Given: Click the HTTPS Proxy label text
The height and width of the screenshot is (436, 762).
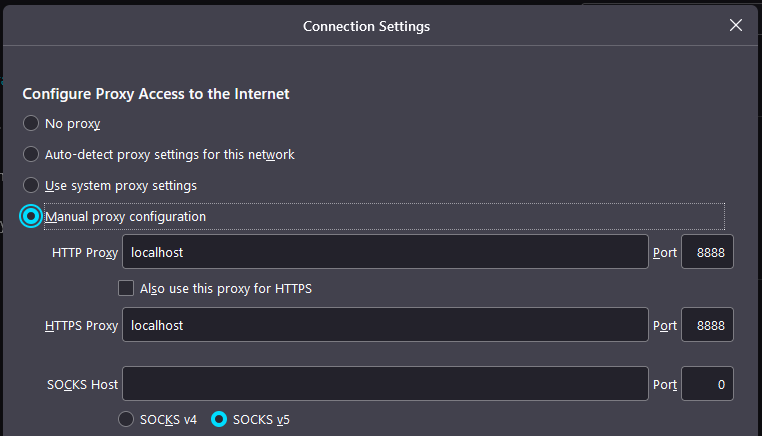Looking at the screenshot, I should pos(81,325).
